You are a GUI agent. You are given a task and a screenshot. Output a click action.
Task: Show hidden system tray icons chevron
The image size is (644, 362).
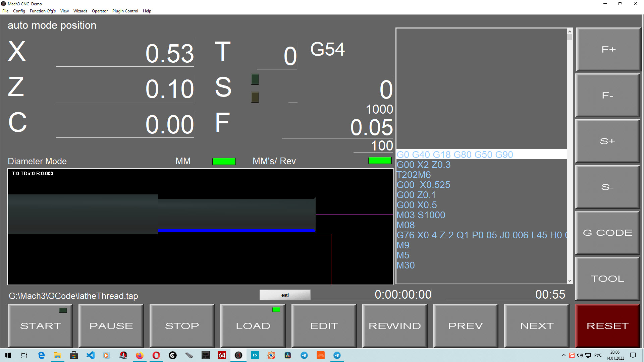(x=563, y=355)
